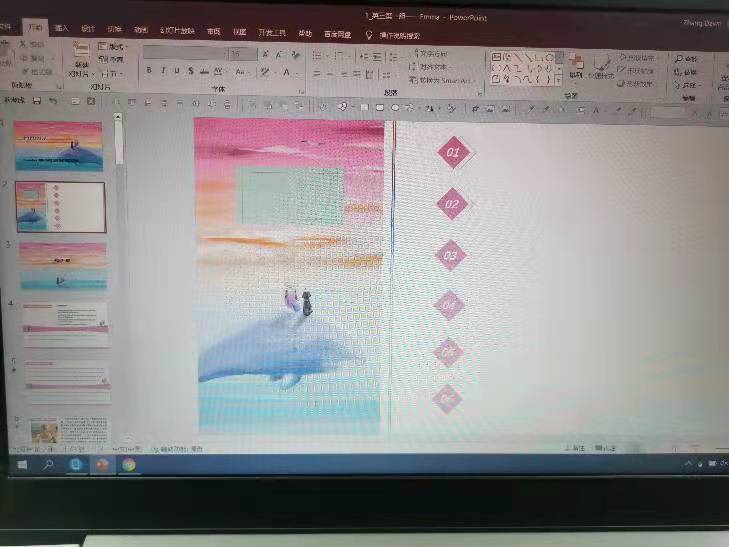Viewport: 729px width, 547px height.
Task: Open the Section dropdown in Slides group
Action: 112,73
